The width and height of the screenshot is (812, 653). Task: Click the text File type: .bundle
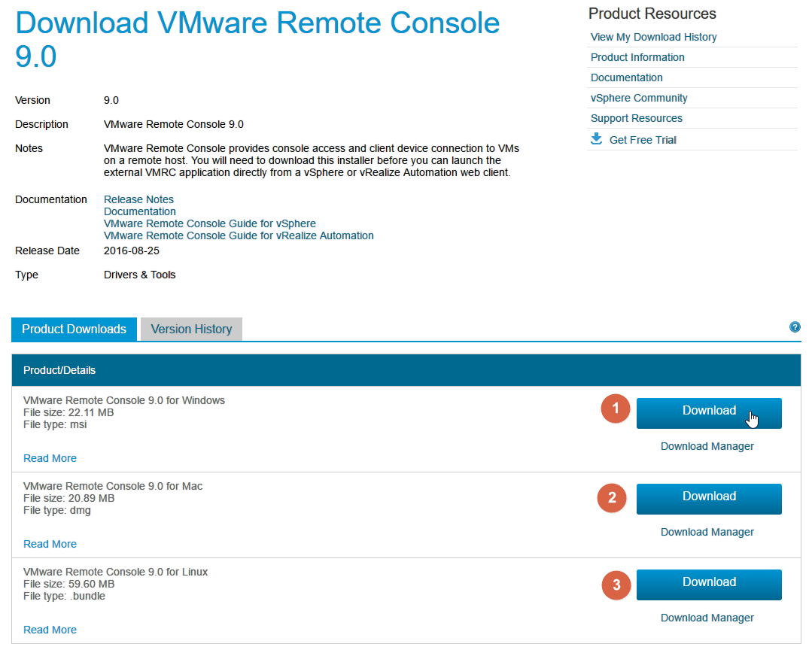click(64, 596)
